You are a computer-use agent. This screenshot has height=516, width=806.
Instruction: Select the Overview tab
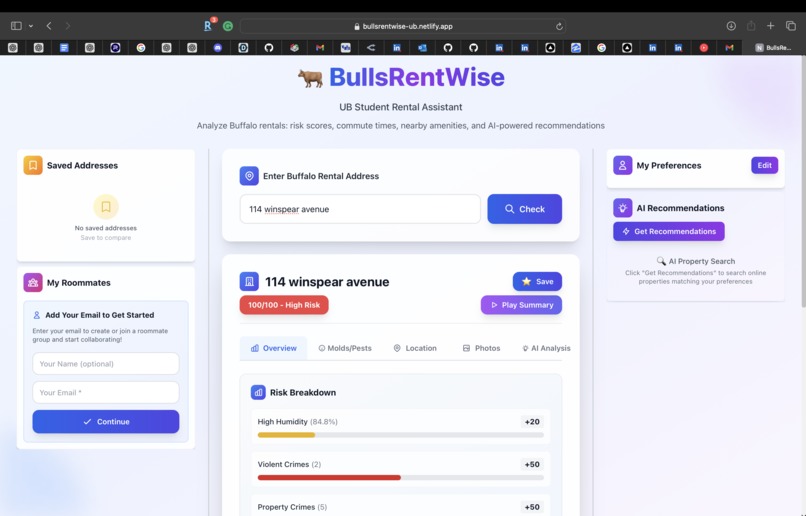(273, 348)
